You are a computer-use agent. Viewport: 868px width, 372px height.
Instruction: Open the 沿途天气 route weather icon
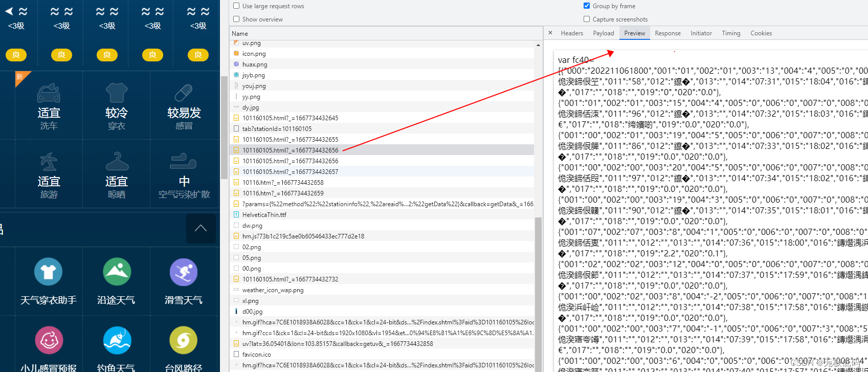click(x=117, y=272)
